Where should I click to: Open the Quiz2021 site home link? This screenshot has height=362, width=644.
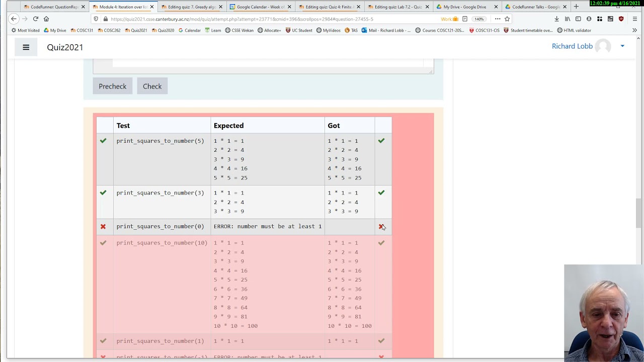pyautogui.click(x=65, y=47)
